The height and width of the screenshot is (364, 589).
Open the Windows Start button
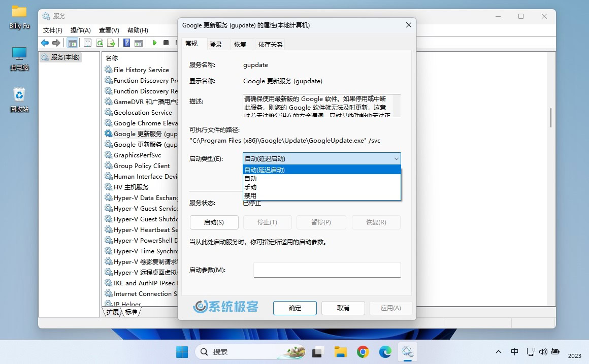pyautogui.click(x=182, y=352)
